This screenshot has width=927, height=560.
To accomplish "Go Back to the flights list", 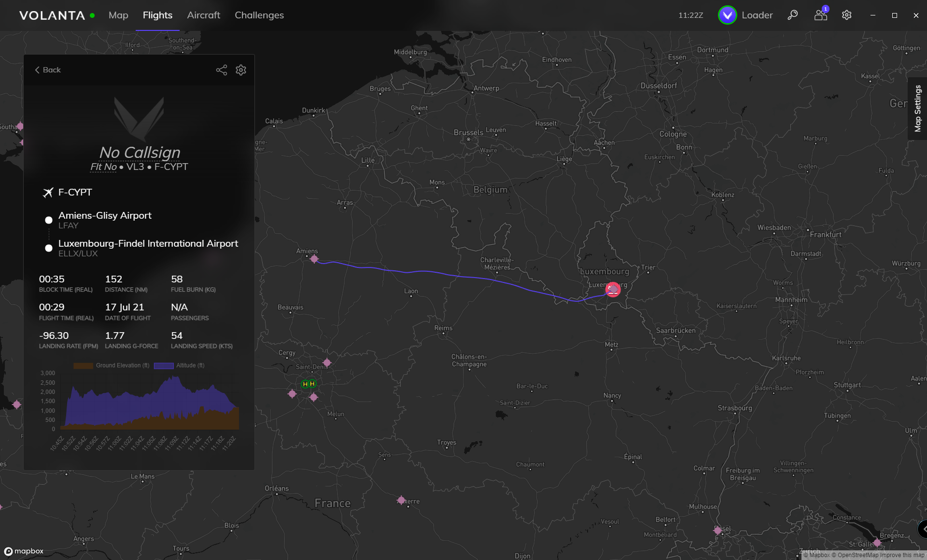I will pyautogui.click(x=48, y=70).
